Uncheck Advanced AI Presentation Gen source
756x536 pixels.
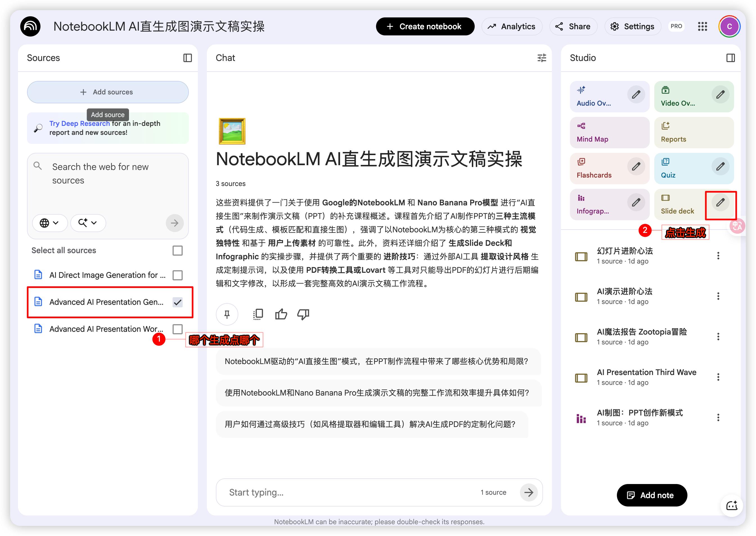coord(178,302)
